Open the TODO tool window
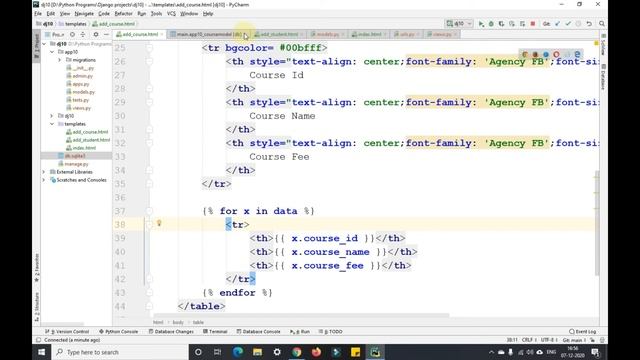This screenshot has height=360, width=640. point(331,331)
